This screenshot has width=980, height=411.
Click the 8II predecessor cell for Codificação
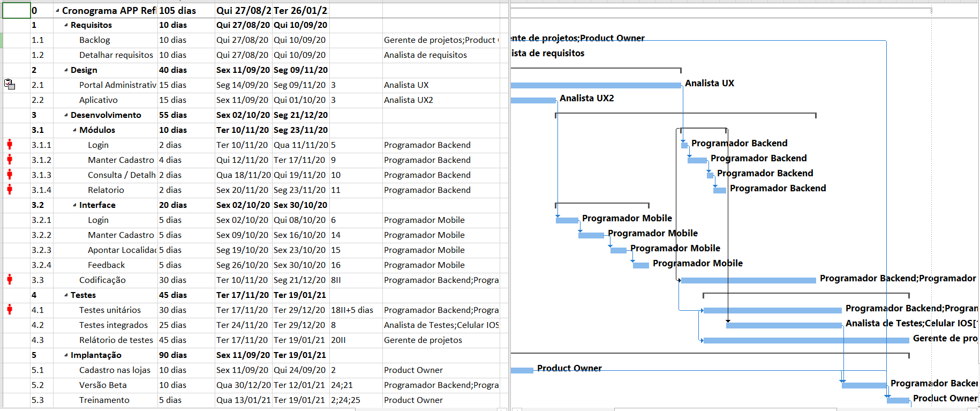pyautogui.click(x=356, y=280)
